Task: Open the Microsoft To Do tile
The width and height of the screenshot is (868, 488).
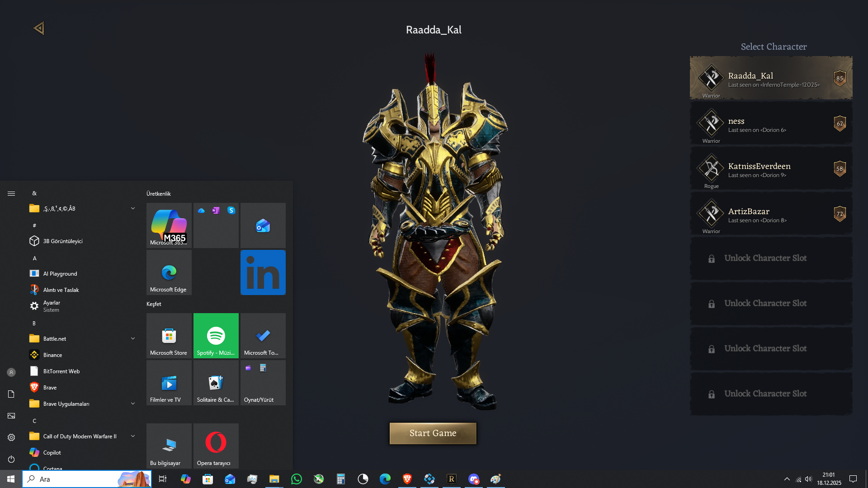Action: coord(263,336)
